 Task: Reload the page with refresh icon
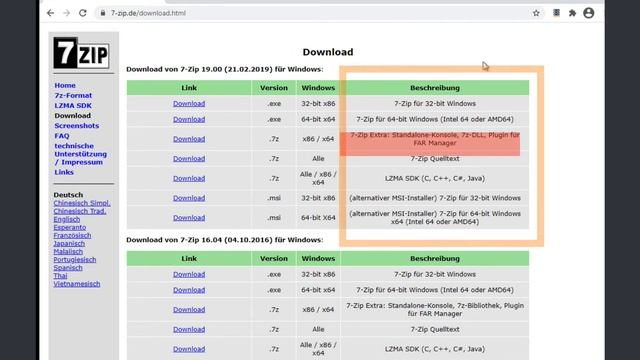pyautogui.click(x=83, y=13)
